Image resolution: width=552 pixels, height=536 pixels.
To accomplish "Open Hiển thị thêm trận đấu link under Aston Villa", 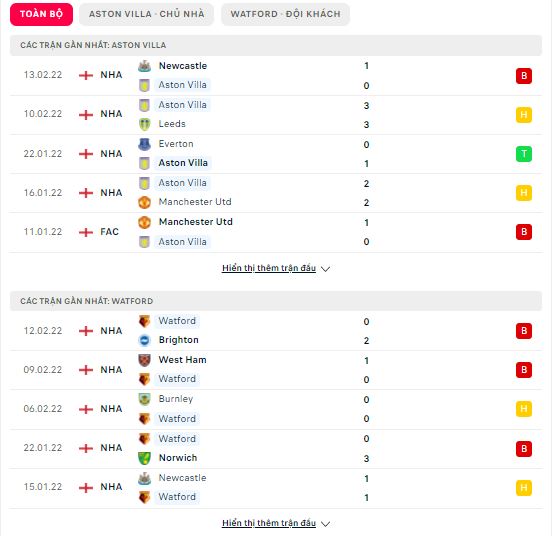I will click(269, 268).
